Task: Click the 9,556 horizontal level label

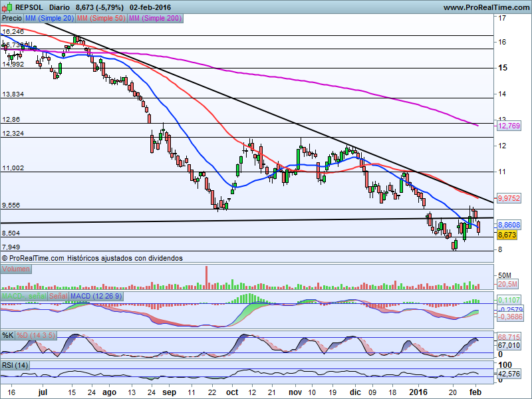Action: pos(11,205)
